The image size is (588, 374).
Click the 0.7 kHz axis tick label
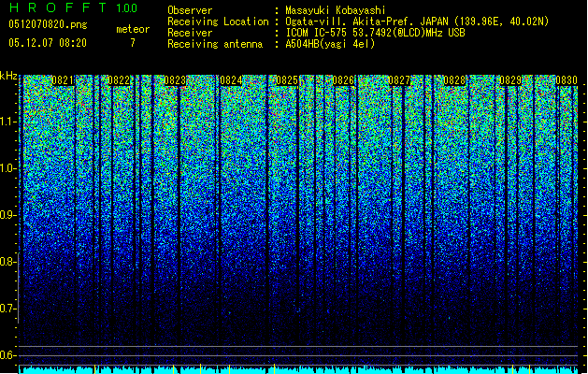pyautogui.click(x=8, y=309)
